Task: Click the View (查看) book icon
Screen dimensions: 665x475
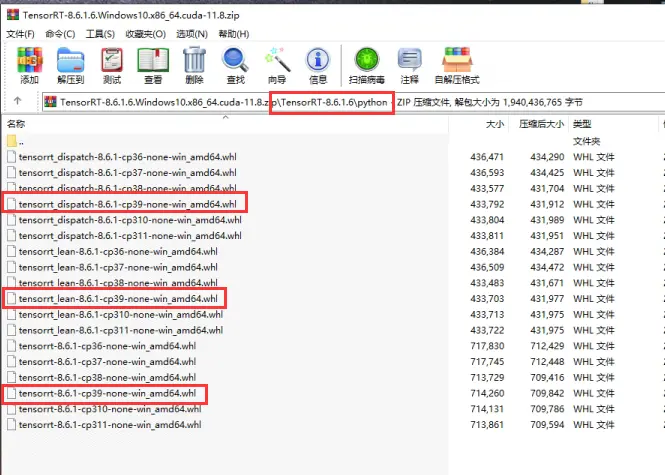Action: pyautogui.click(x=153, y=60)
